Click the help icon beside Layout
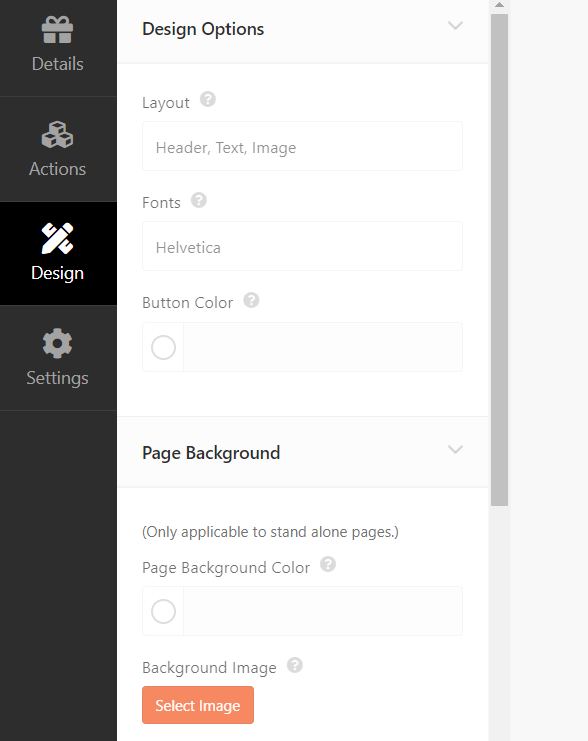The width and height of the screenshot is (588, 741). 208,100
